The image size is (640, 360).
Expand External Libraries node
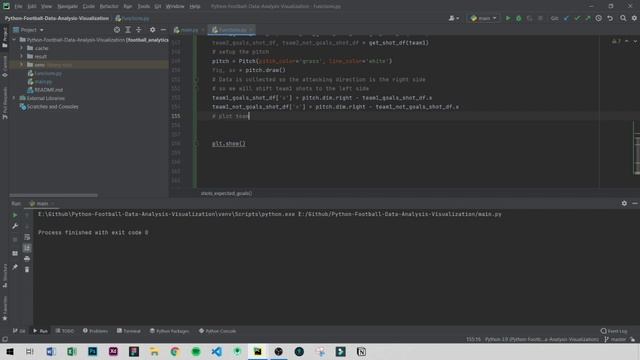(x=15, y=98)
